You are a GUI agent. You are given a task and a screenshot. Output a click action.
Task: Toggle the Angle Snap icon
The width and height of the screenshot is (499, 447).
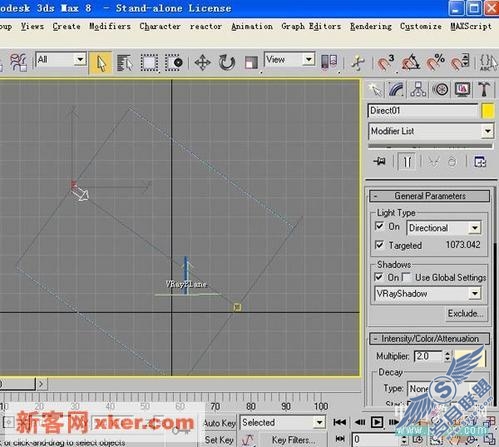(x=410, y=63)
